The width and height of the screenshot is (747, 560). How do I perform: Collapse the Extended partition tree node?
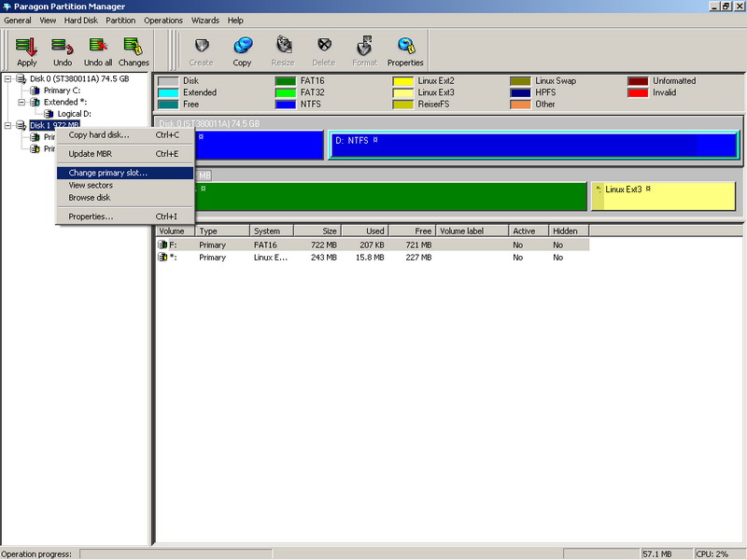click(x=21, y=102)
